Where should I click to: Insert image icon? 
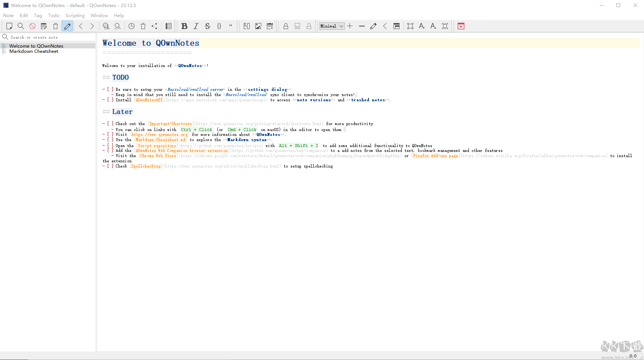[x=258, y=26]
